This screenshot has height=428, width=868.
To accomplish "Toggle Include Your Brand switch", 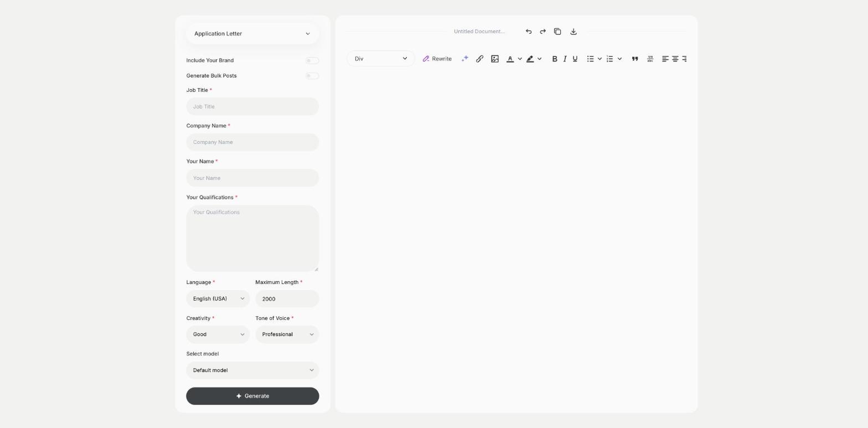I will coord(312,61).
